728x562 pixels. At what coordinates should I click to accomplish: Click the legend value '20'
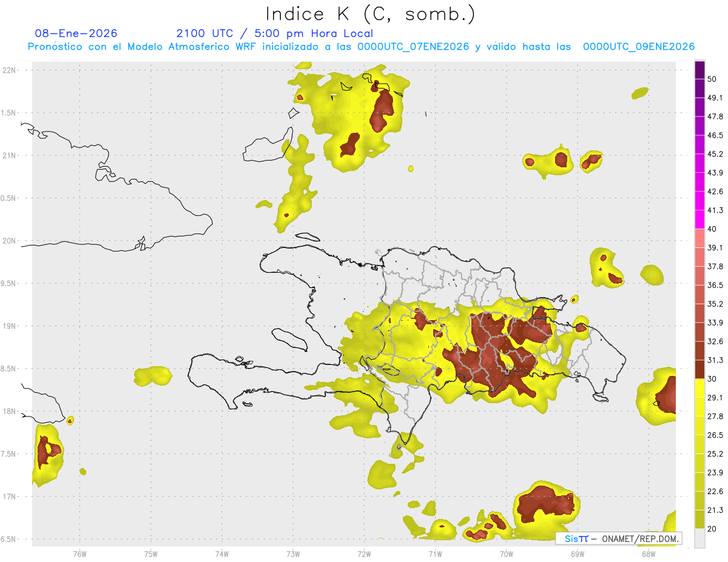click(x=712, y=529)
